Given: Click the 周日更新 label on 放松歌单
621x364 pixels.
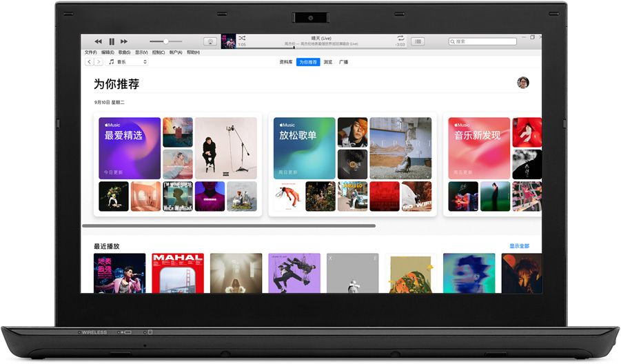Looking at the screenshot, I should click(x=288, y=172).
